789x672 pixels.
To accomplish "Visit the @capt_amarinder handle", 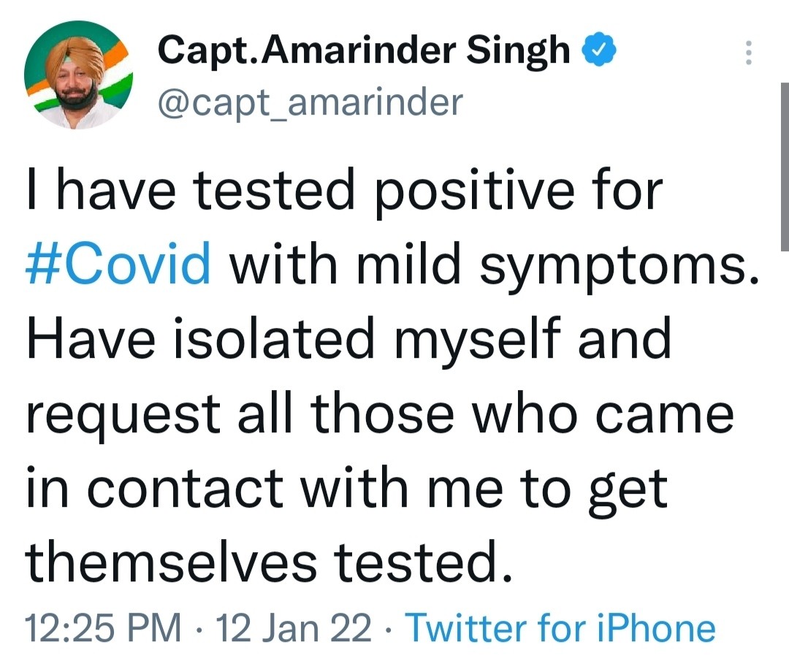I will pyautogui.click(x=310, y=103).
